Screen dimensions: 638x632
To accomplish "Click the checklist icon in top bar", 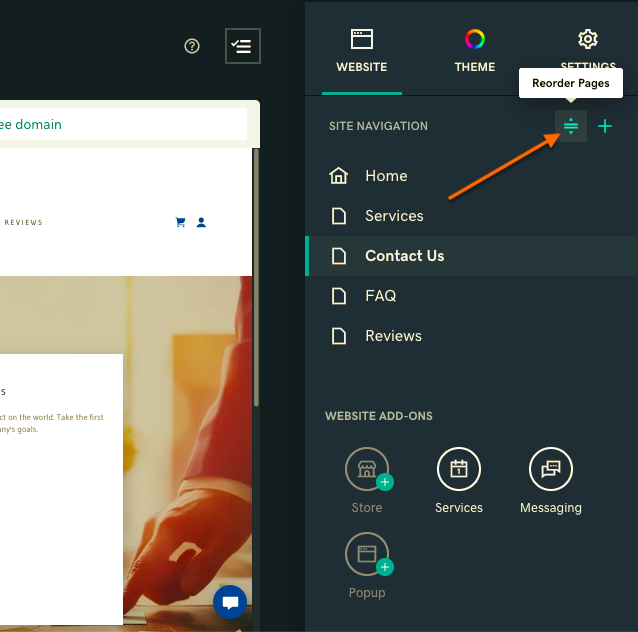I will tap(243, 46).
